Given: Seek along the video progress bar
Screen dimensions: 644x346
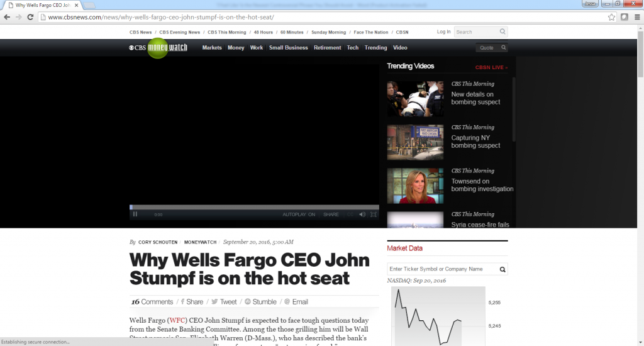Looking at the screenshot, I should click(254, 207).
